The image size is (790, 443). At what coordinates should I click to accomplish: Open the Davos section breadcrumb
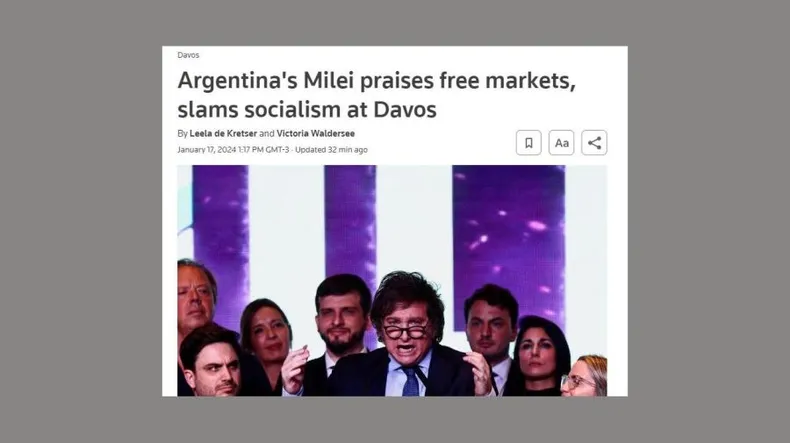tap(188, 55)
